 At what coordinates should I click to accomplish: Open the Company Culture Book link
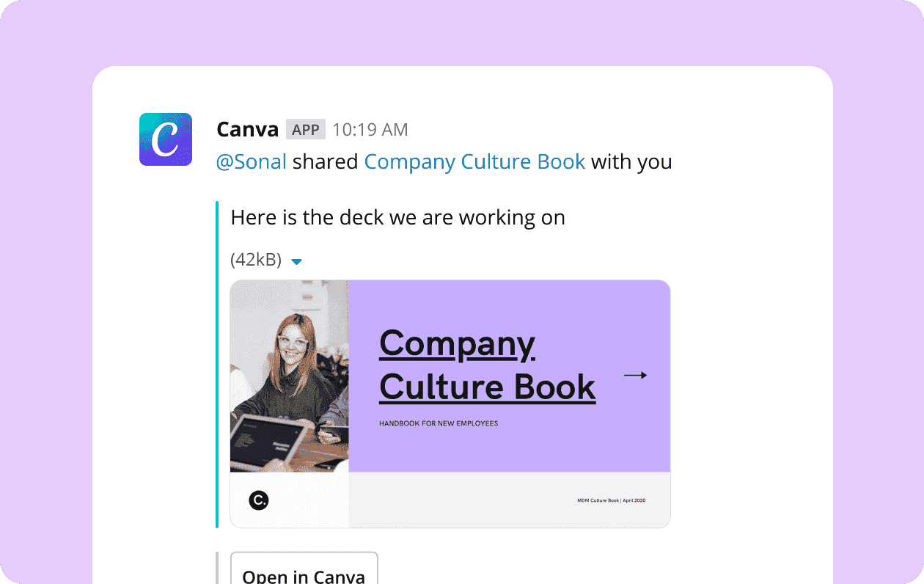(x=474, y=161)
